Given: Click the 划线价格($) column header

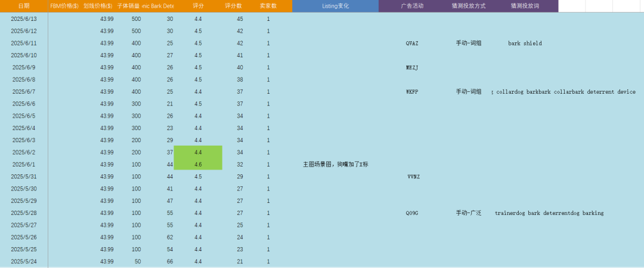Looking at the screenshot, I should (98, 6).
